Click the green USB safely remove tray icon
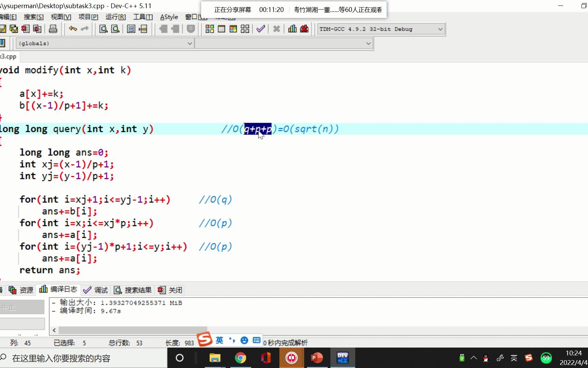Viewport: 588px width, 368px height. point(462,358)
